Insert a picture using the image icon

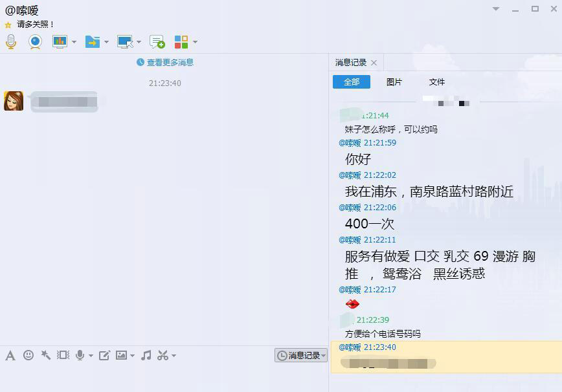point(122,355)
